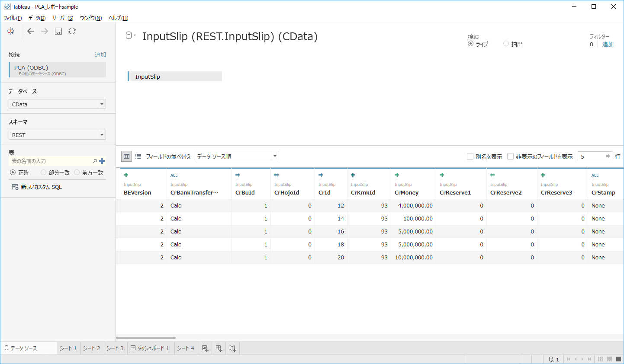Check 非表示のフィールドを表示 option

(x=510, y=156)
